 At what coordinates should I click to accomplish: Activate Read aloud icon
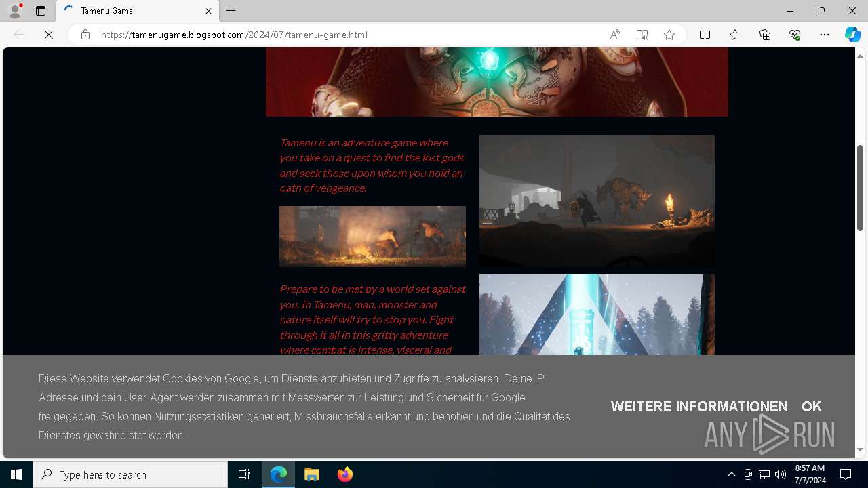pos(615,35)
